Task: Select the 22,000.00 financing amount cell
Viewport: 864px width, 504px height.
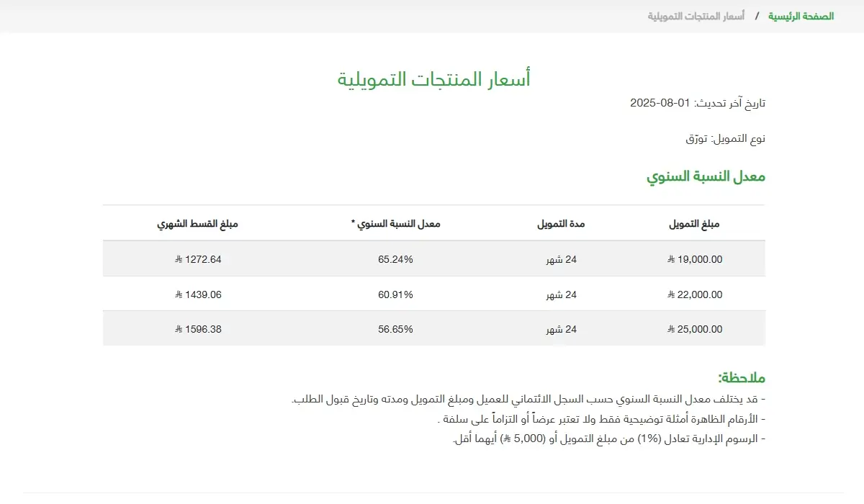Action: [695, 294]
